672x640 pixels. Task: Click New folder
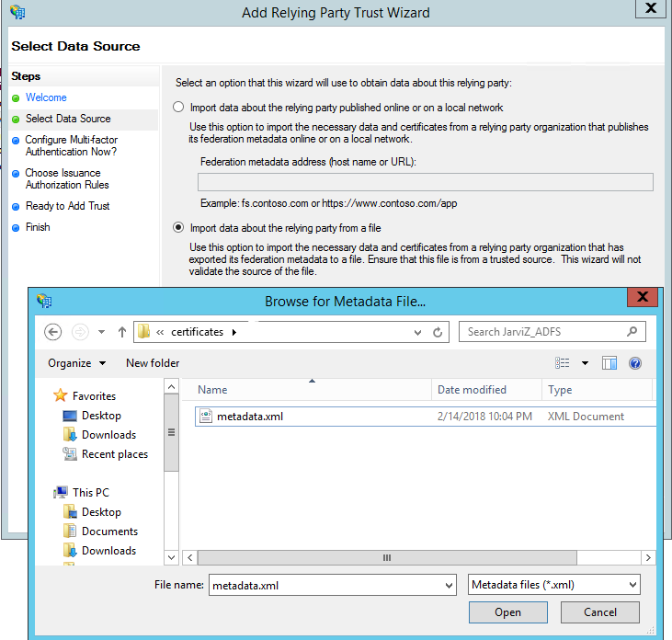click(x=153, y=363)
